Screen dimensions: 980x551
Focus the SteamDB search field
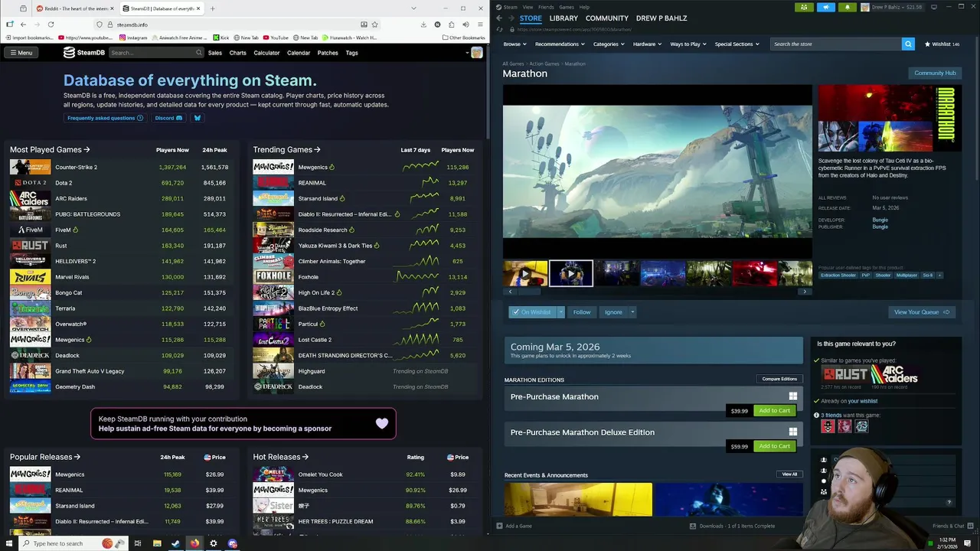coord(156,53)
